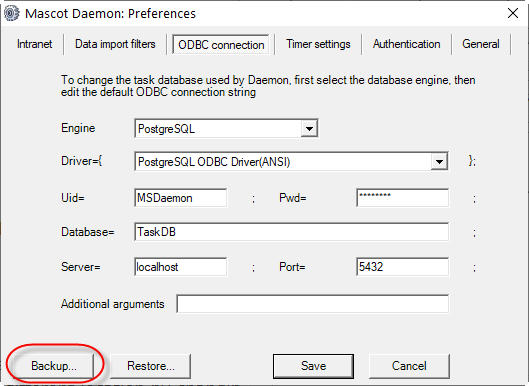Open the Driver dropdown arrow
The image size is (529, 386).
[439, 162]
